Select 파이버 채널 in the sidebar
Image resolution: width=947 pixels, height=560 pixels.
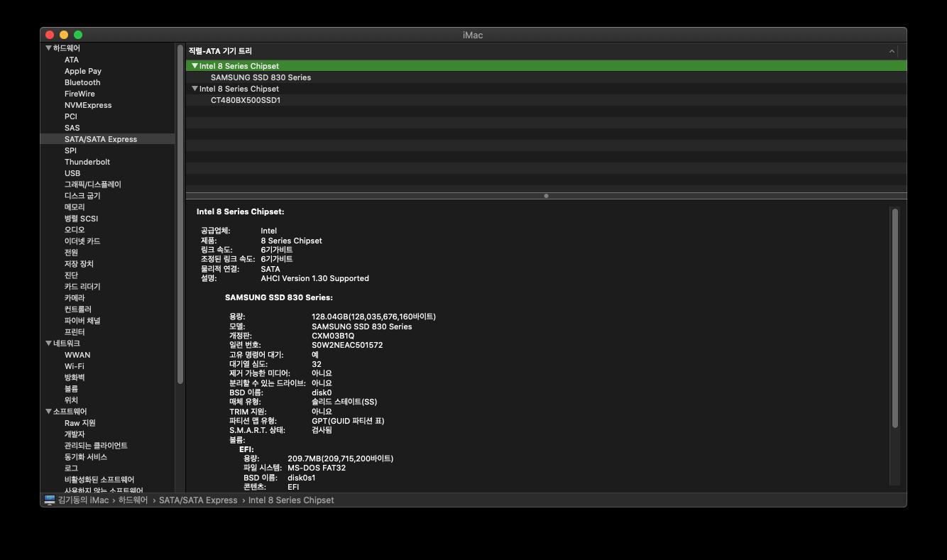(x=82, y=321)
